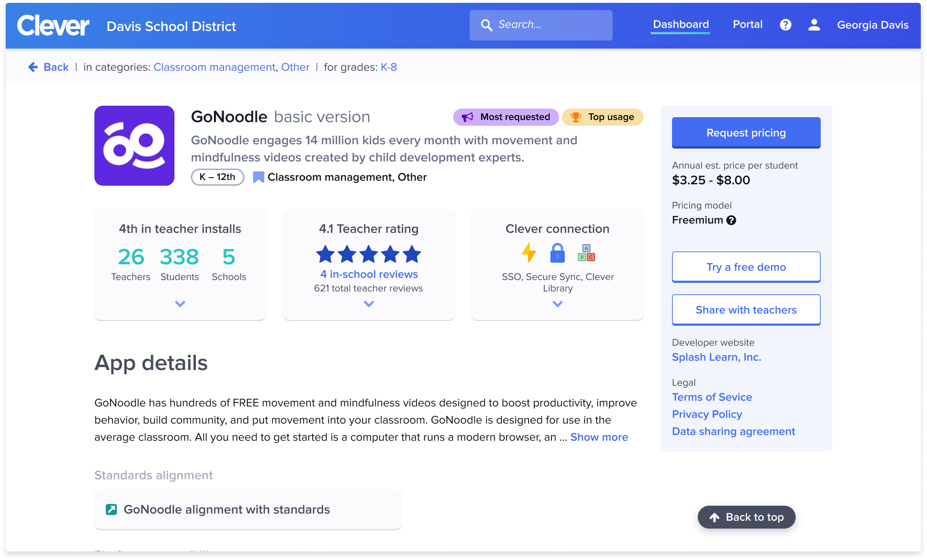This screenshot has width=927, height=560.
Task: Open the Data sharing agreement link
Action: tap(733, 431)
